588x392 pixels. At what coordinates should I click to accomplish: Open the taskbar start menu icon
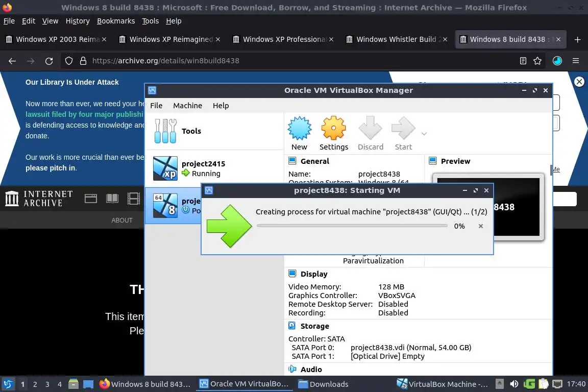pos(8,384)
